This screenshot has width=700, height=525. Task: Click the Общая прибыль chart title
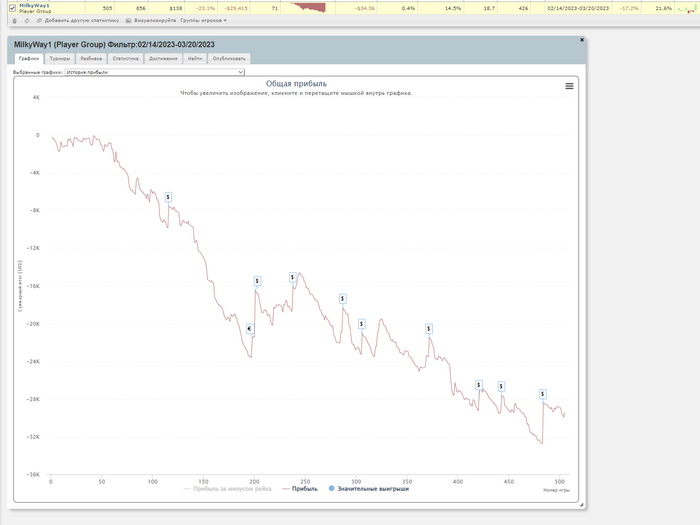(x=296, y=83)
